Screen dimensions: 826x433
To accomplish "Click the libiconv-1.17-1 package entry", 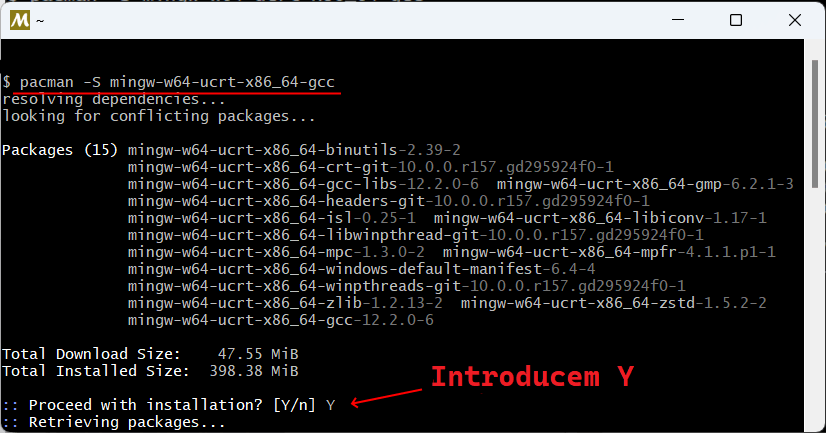I will pos(600,218).
